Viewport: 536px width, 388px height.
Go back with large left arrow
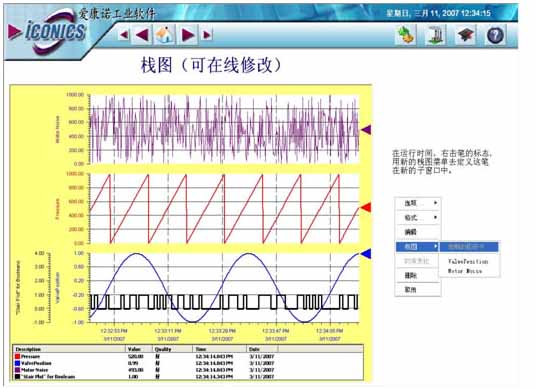tap(142, 35)
